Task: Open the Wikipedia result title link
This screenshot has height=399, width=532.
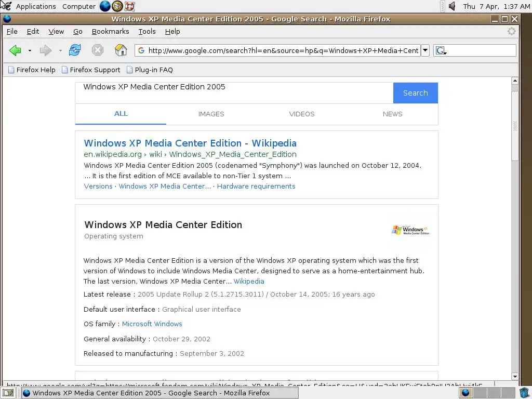Action: click(x=190, y=143)
